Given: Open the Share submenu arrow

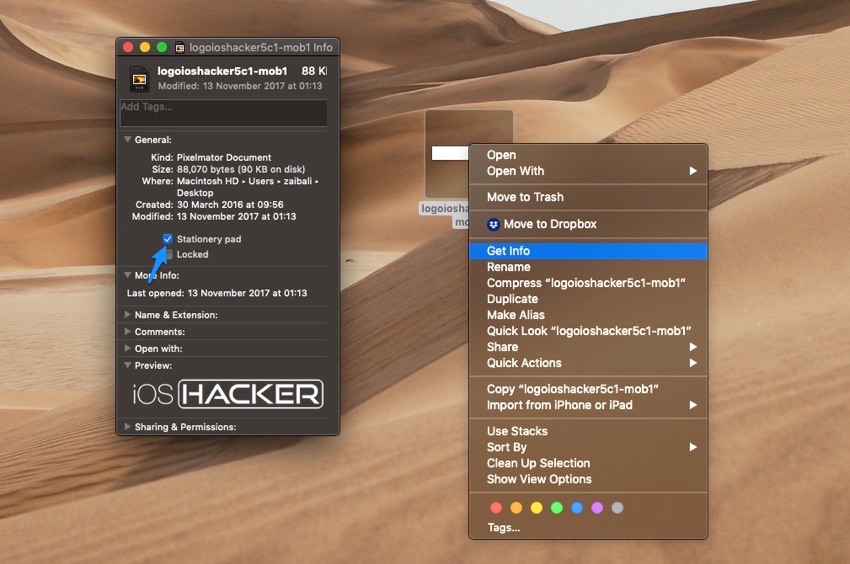Looking at the screenshot, I should (693, 347).
